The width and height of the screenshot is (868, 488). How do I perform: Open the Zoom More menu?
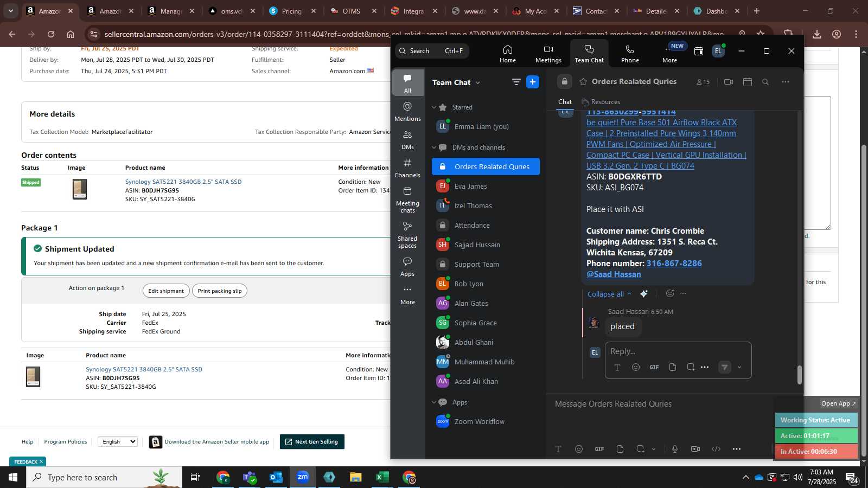coord(669,54)
